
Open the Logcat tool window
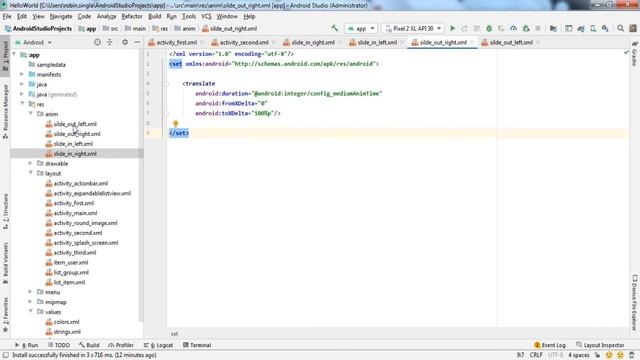pos(158,345)
